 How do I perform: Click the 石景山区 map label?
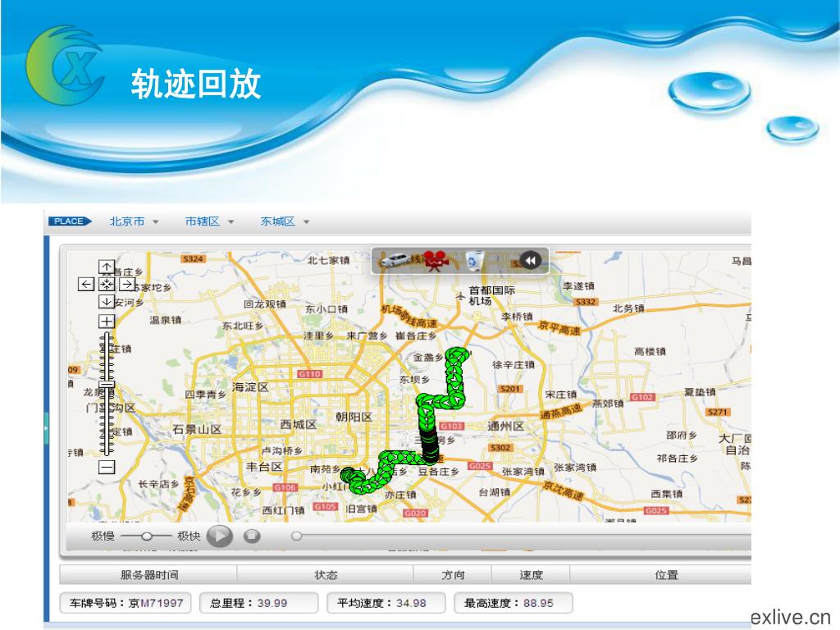click(197, 430)
